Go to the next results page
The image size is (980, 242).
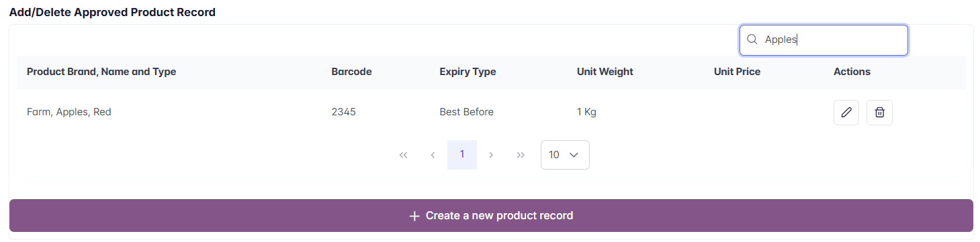(x=491, y=155)
